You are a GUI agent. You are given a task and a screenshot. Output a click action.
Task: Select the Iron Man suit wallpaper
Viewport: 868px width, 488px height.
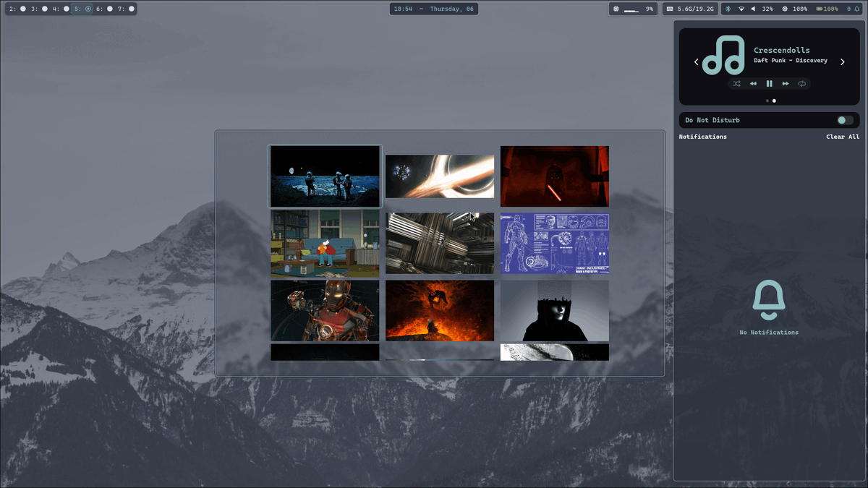[325, 311]
